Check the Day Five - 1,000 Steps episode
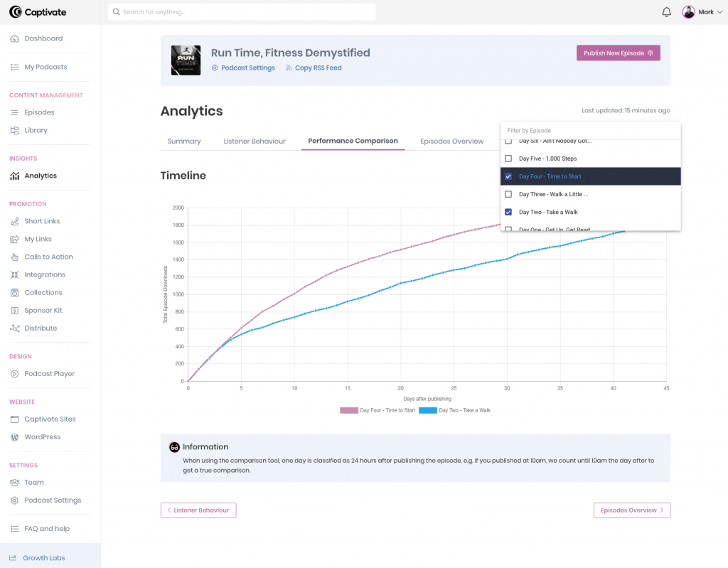The width and height of the screenshot is (728, 568). (508, 159)
